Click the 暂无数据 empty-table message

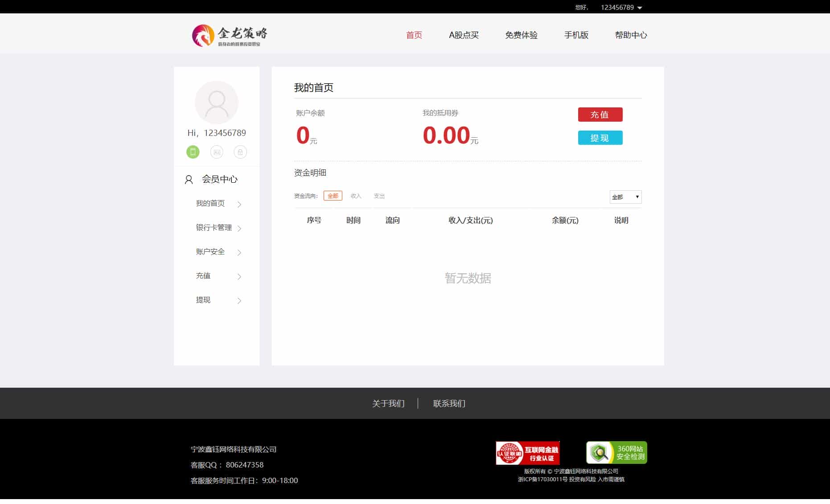[468, 279]
